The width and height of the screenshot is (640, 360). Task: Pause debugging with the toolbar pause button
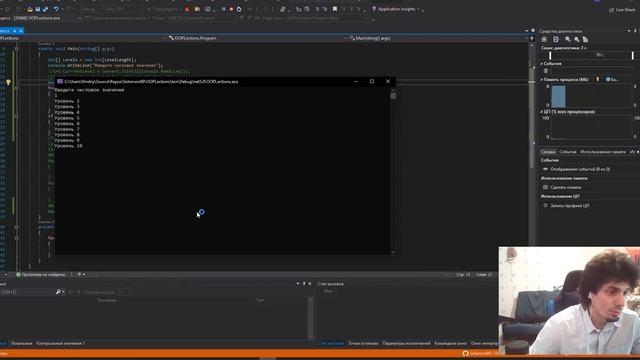point(223,9)
